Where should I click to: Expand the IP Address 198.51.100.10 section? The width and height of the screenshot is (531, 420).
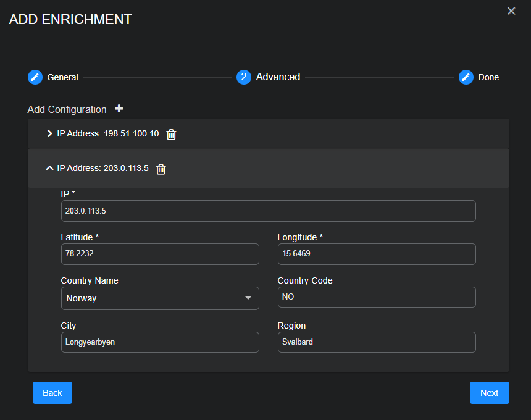50,134
